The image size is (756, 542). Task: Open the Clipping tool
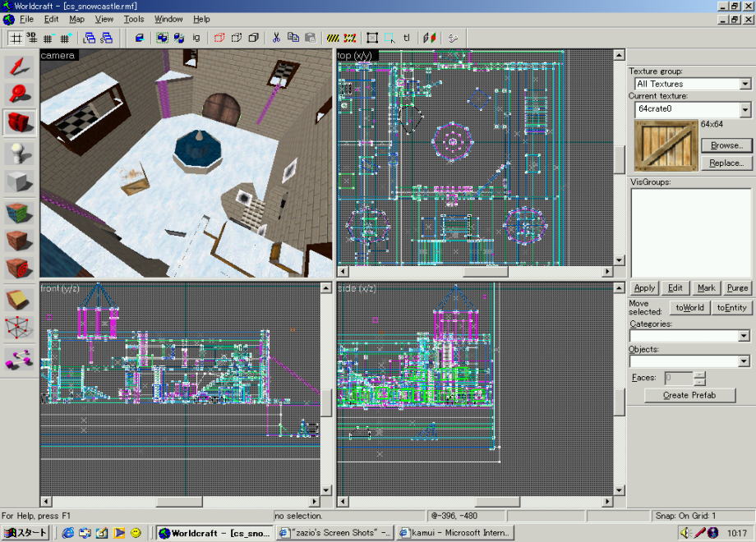(x=19, y=300)
